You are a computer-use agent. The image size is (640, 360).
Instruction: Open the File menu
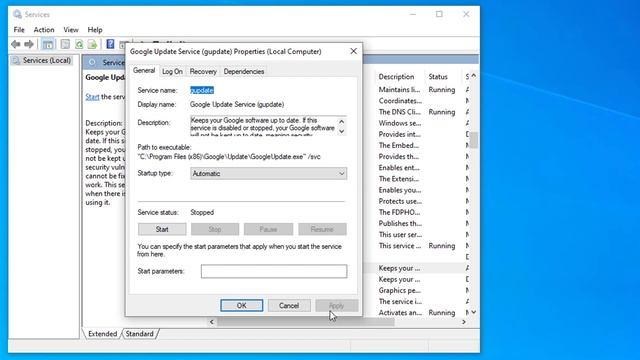pyautogui.click(x=19, y=30)
